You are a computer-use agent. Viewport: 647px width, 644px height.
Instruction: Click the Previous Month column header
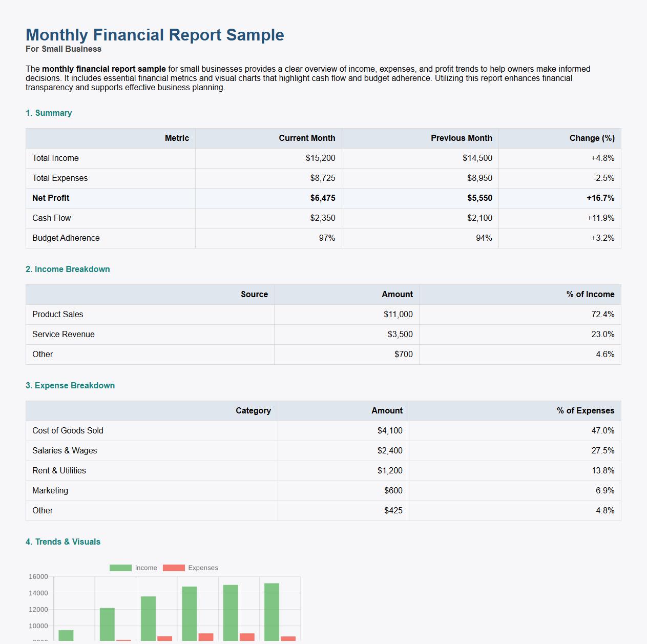(x=461, y=138)
